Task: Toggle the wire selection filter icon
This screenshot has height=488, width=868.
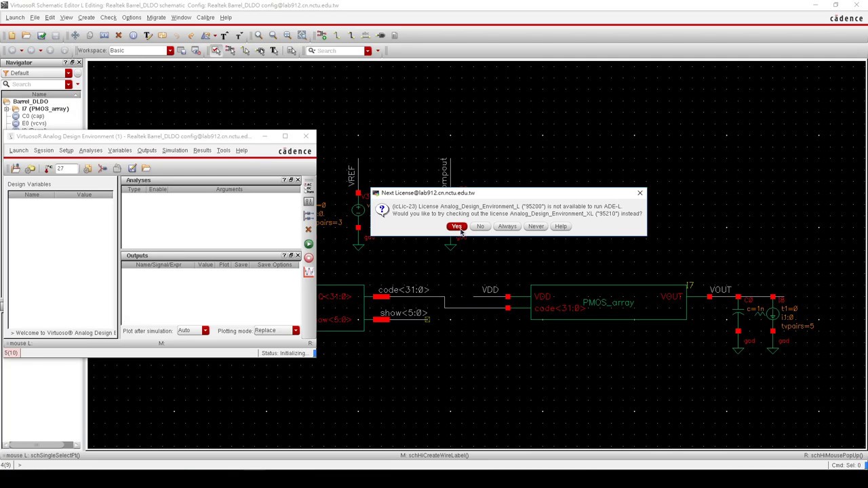Action: pyautogui.click(x=245, y=51)
